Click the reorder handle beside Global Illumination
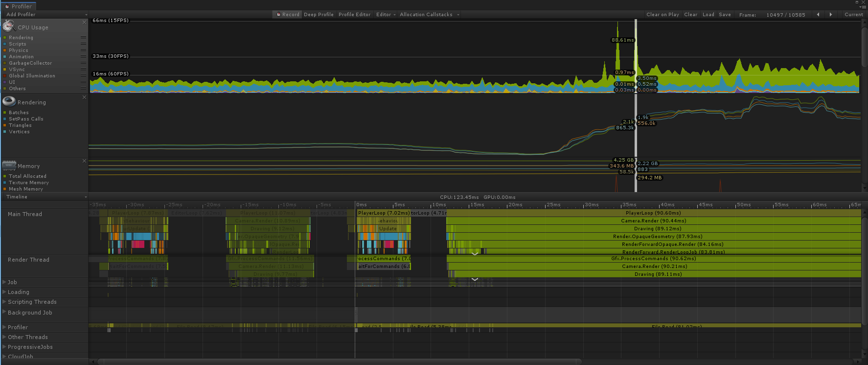Viewport: 868px width, 365px height. 83,75
